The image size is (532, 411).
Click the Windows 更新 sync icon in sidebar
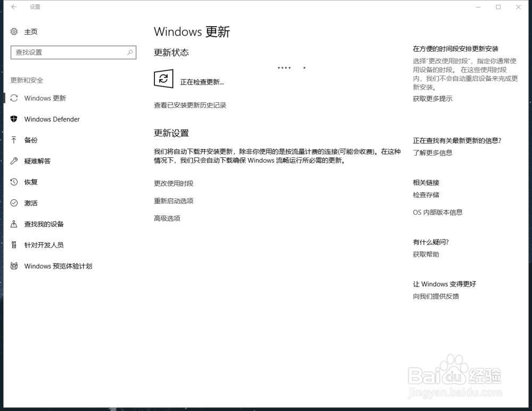tap(14, 98)
